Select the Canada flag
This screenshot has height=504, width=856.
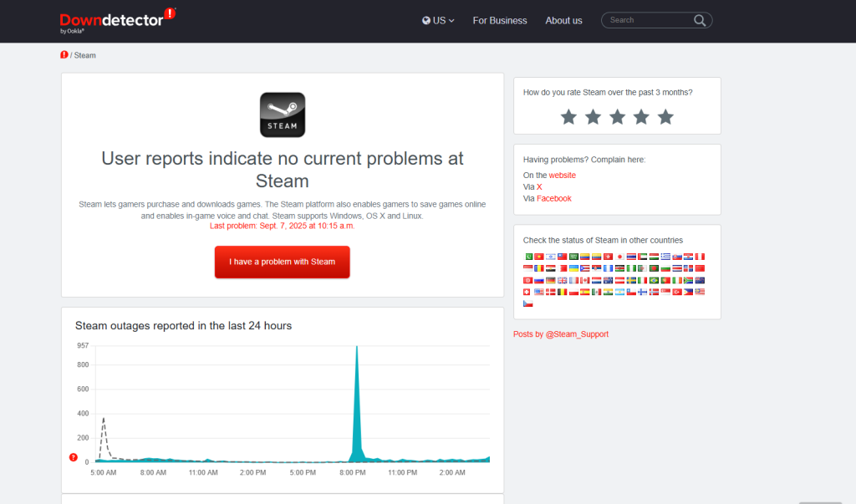[x=584, y=280]
